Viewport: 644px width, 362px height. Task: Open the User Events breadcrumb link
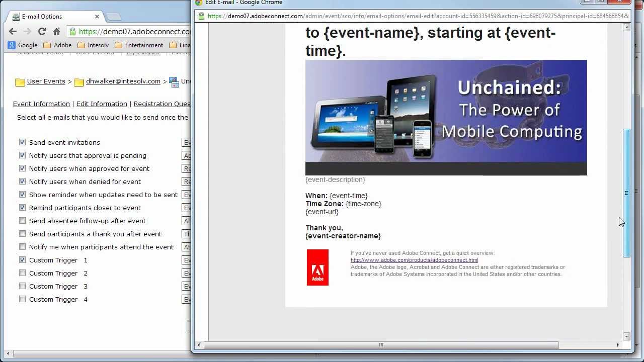pyautogui.click(x=46, y=81)
